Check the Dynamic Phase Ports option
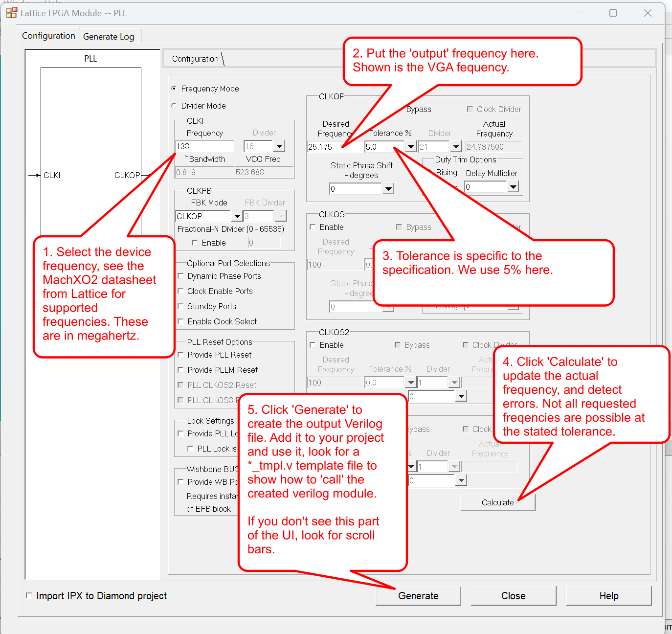 point(180,276)
